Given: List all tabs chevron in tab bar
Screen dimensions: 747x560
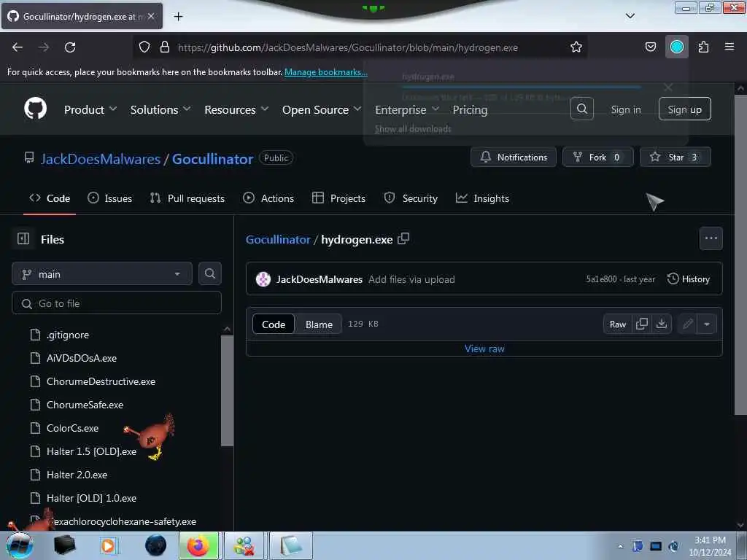Looking at the screenshot, I should click(630, 16).
